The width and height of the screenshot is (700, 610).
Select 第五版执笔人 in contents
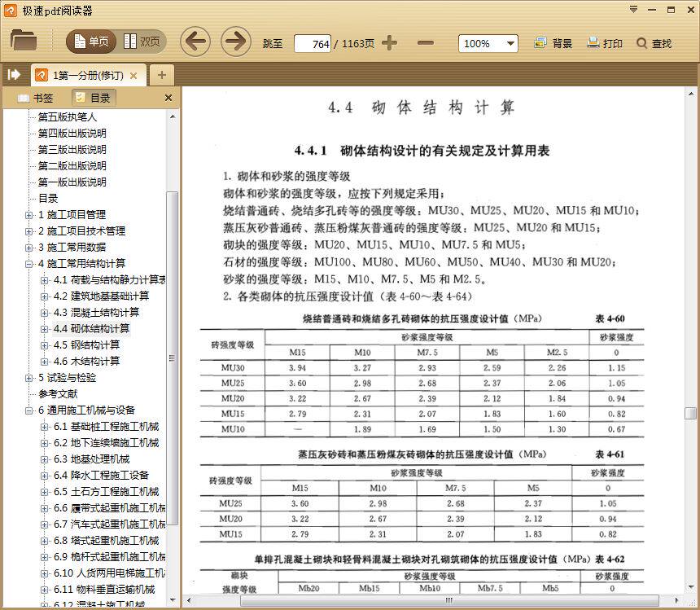pos(68,117)
